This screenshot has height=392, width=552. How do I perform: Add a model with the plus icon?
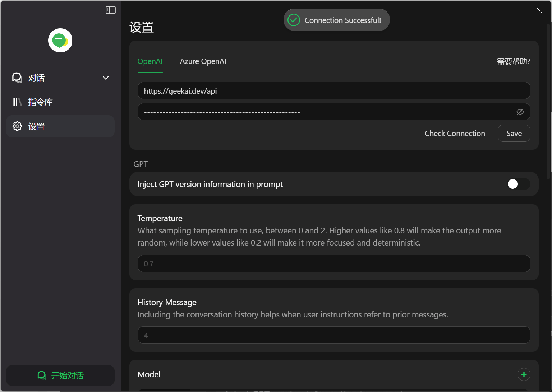click(x=524, y=374)
